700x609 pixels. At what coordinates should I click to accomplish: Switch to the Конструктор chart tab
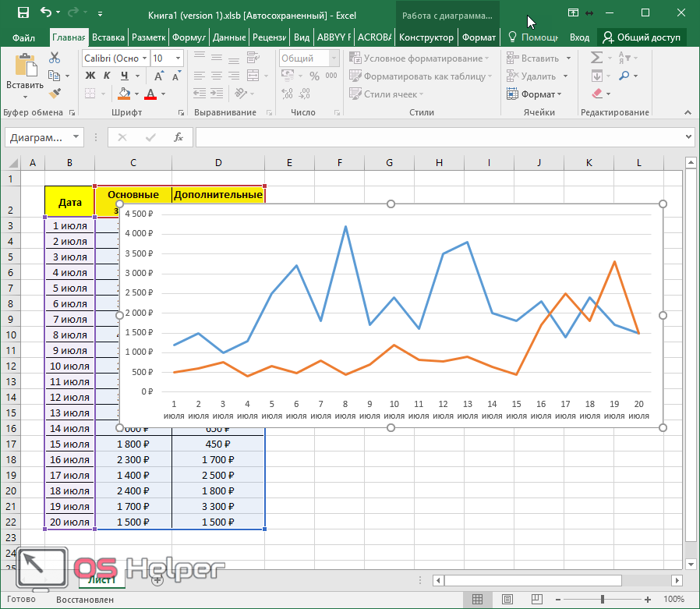(426, 37)
